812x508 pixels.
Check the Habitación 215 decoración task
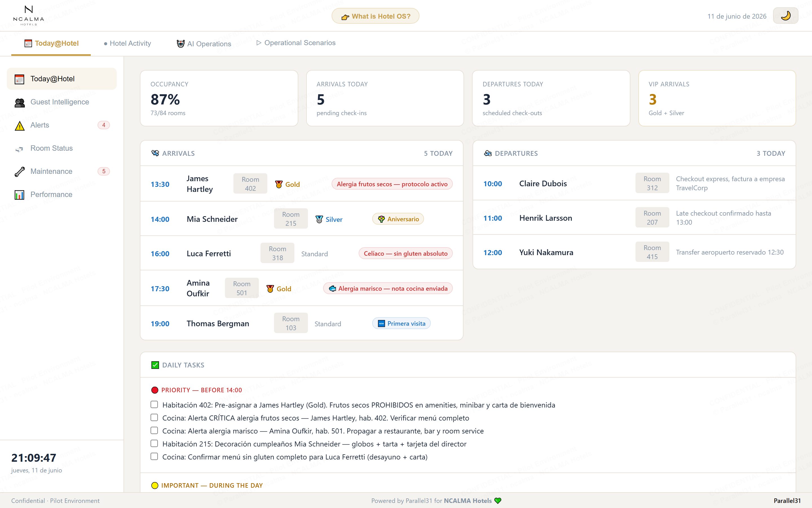pyautogui.click(x=154, y=443)
